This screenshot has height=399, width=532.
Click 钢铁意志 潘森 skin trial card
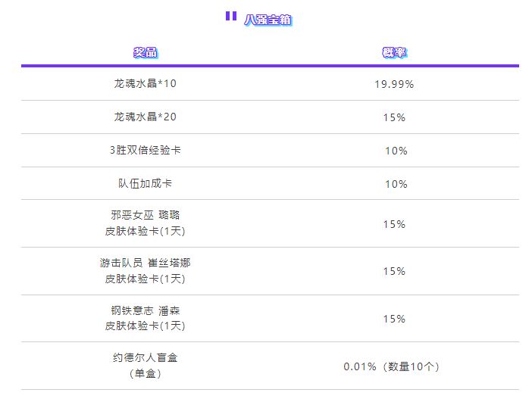coord(146,318)
